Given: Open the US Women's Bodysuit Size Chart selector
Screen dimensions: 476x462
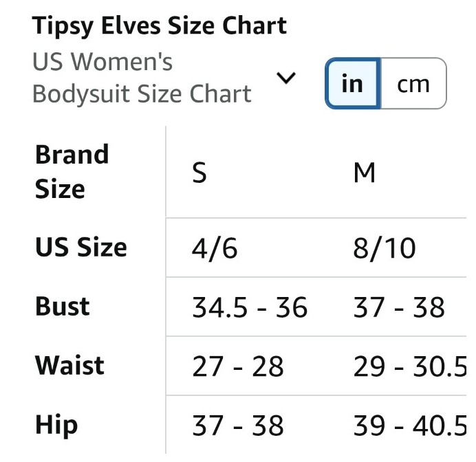Looking at the screenshot, I should [x=142, y=78].
